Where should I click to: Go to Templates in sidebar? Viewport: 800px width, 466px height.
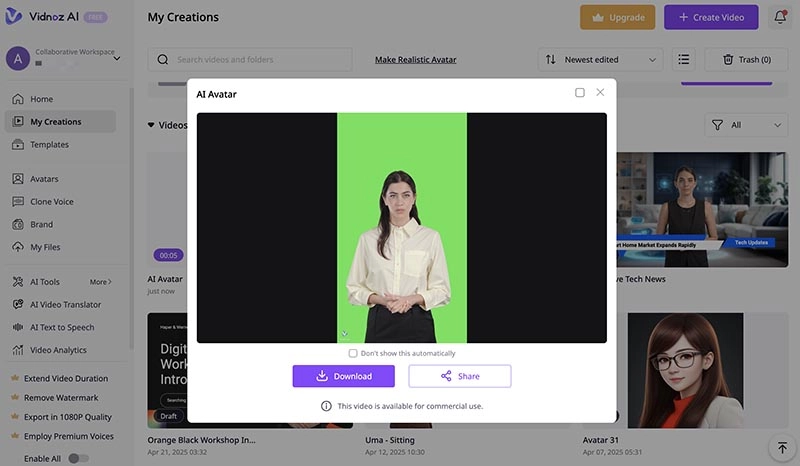click(x=49, y=144)
